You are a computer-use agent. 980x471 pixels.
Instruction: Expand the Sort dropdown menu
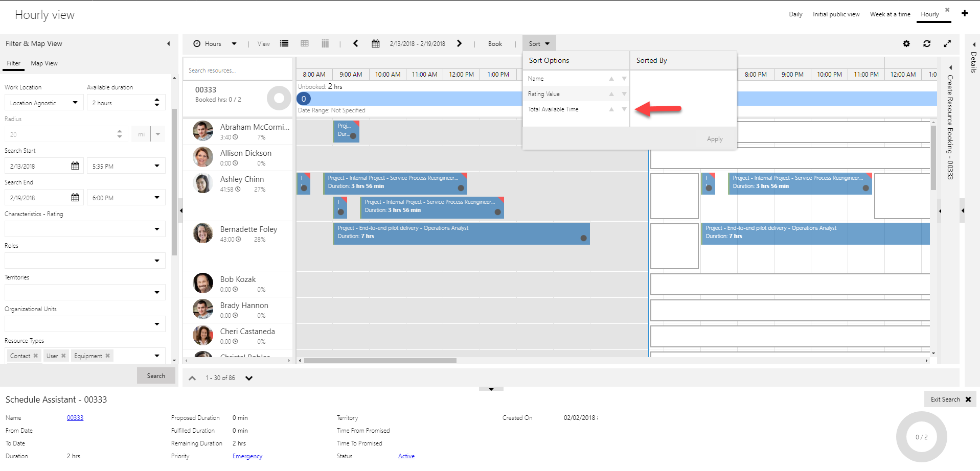pos(539,44)
